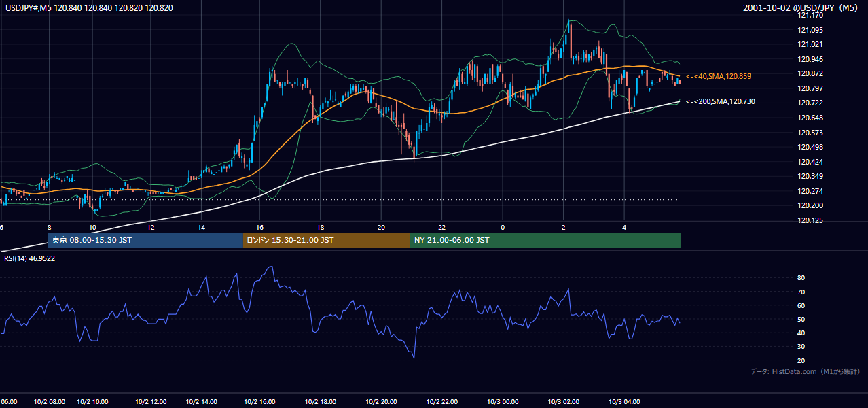The width and height of the screenshot is (868, 408).
Task: Click hour tick 12 below price chart
Action: pyautogui.click(x=150, y=227)
